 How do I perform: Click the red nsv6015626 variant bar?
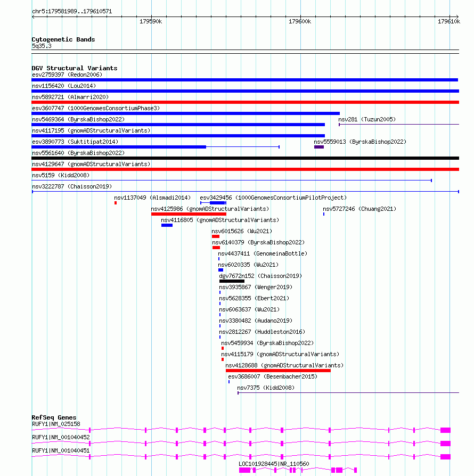pos(216,236)
